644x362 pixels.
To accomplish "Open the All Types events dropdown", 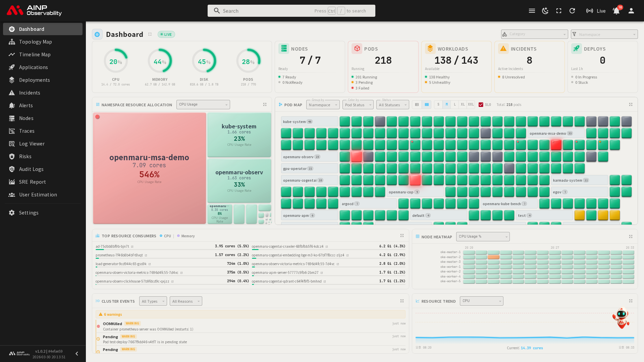I will tap(153, 301).
